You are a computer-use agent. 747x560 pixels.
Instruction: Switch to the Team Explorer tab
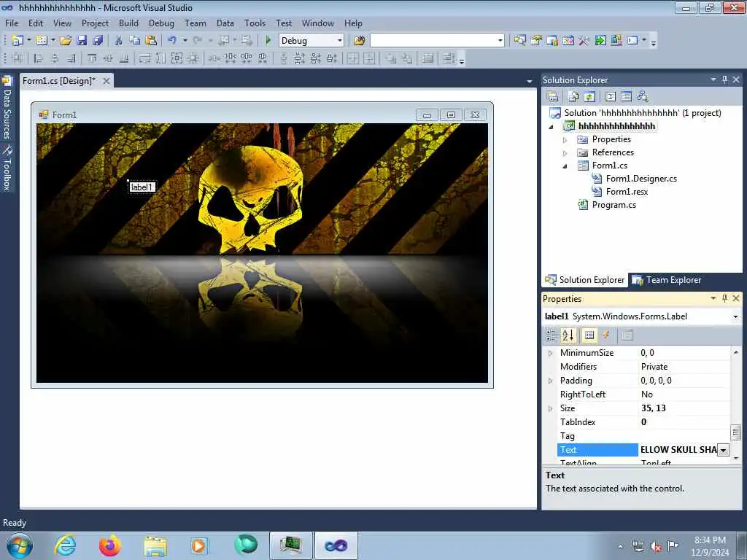click(667, 280)
